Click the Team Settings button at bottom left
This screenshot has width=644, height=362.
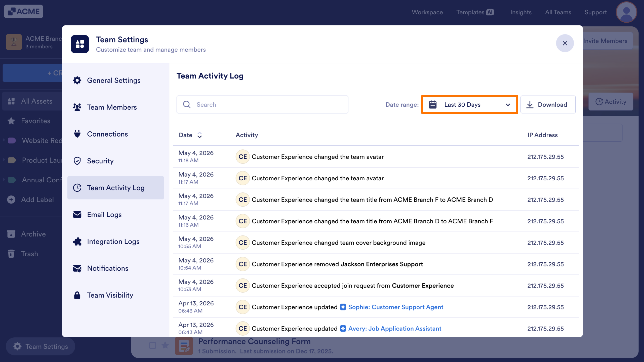tap(41, 346)
